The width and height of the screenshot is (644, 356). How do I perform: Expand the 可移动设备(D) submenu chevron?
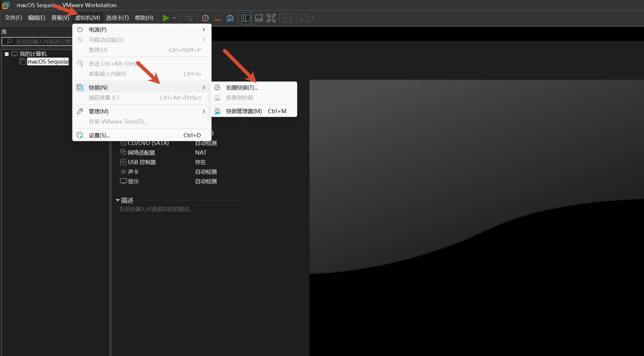coord(204,40)
